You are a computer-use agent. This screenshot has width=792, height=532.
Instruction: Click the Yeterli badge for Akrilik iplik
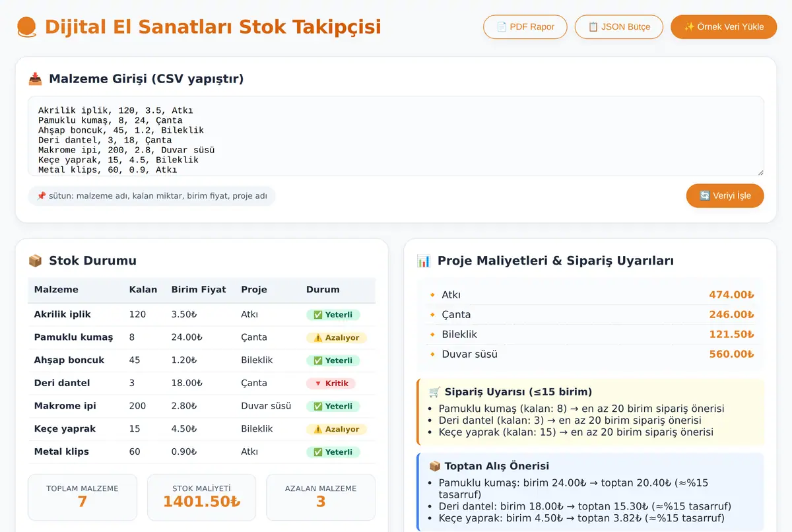(x=333, y=315)
